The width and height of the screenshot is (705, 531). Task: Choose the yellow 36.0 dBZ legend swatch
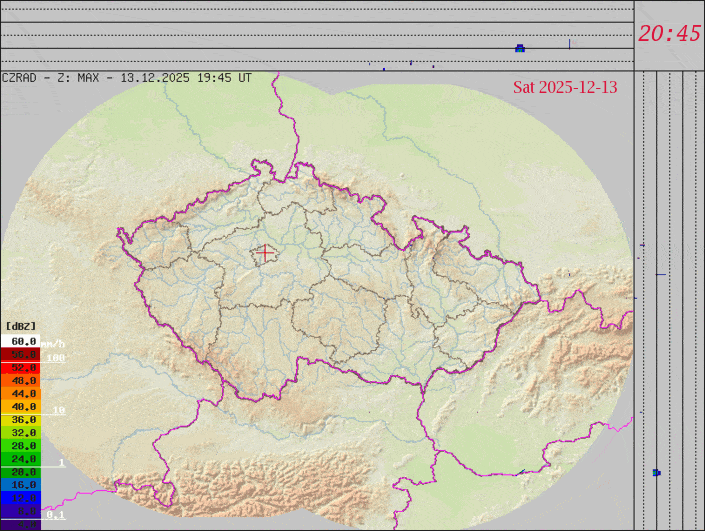[x=22, y=420]
